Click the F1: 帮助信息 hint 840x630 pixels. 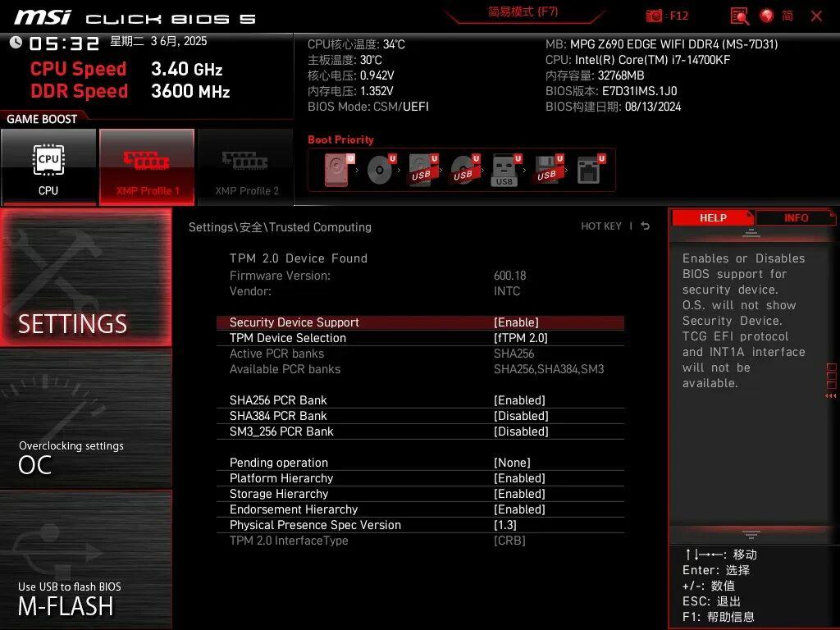tap(719, 617)
